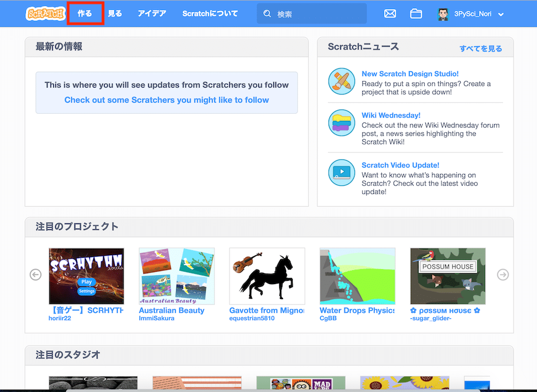This screenshot has height=392, width=537.
Task: Open すべてを見る in Scratch news
Action: click(x=481, y=49)
